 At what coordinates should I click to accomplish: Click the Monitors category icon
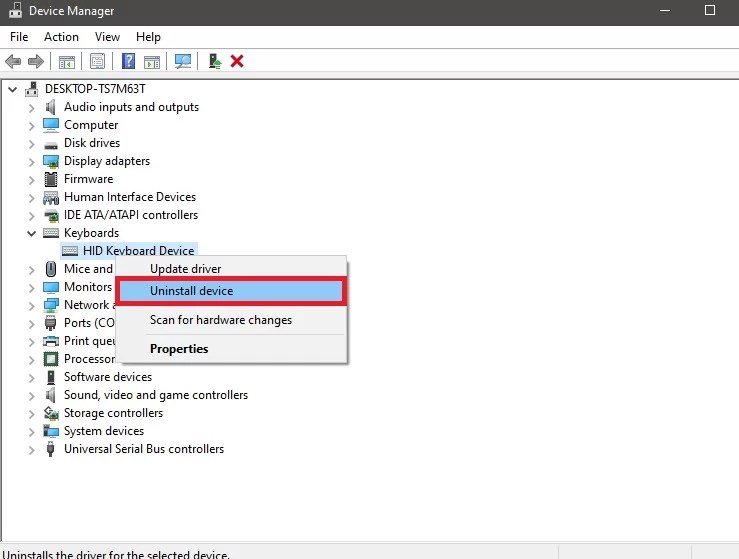pyautogui.click(x=51, y=287)
